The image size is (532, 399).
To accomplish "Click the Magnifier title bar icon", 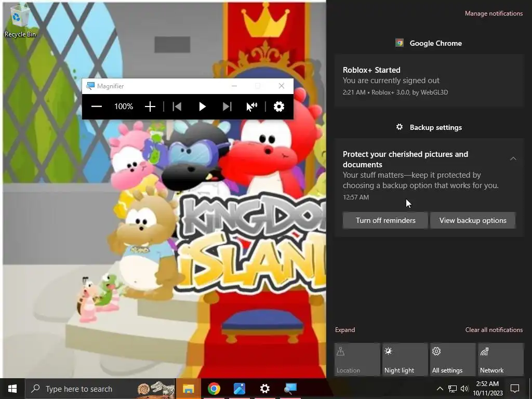I will tap(90, 86).
